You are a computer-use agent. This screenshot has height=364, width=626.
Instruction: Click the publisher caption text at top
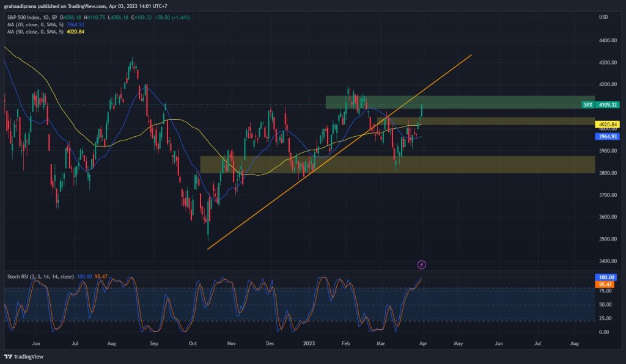(x=86, y=6)
